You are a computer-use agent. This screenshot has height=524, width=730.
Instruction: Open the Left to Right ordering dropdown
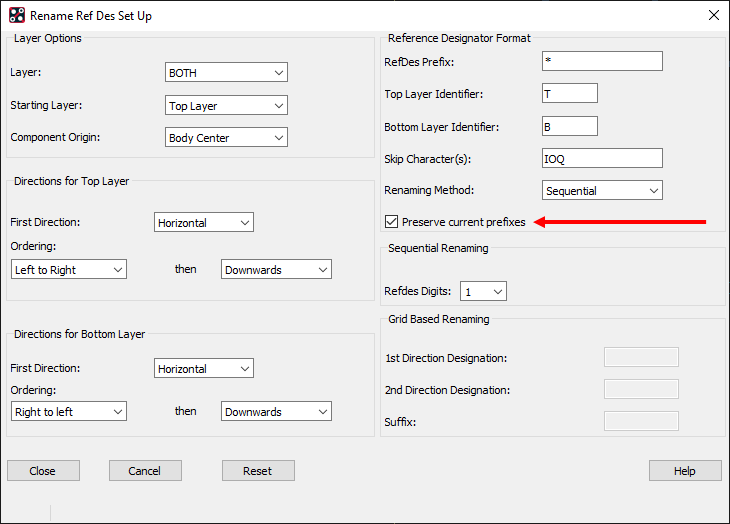pyautogui.click(x=69, y=269)
